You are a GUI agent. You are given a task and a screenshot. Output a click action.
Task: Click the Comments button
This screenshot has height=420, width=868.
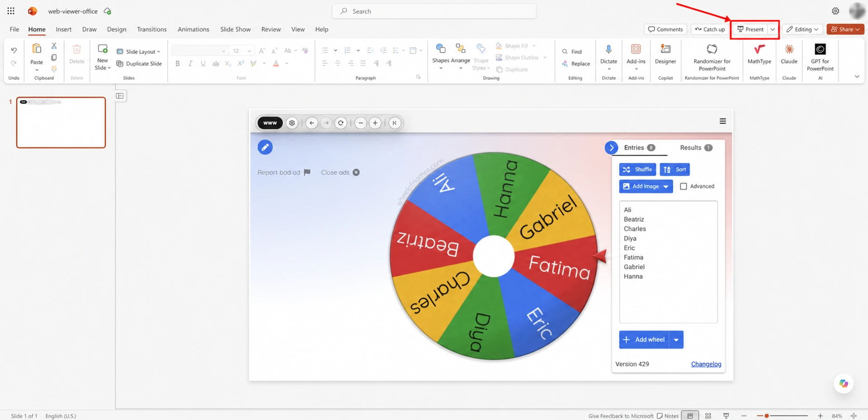point(665,29)
